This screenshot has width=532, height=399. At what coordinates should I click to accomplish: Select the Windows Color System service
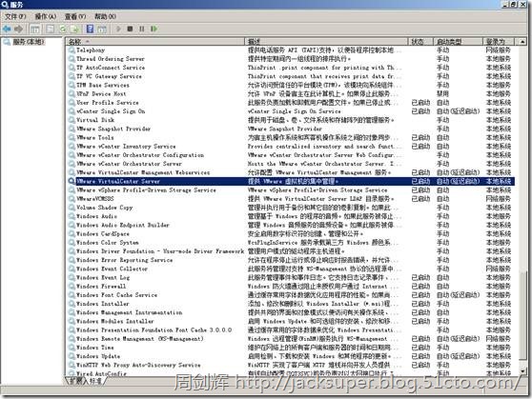107,243
